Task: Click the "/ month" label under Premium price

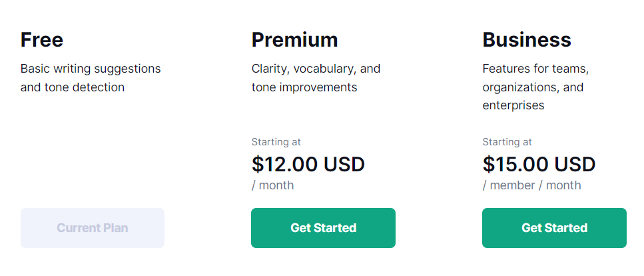Action: [272, 185]
